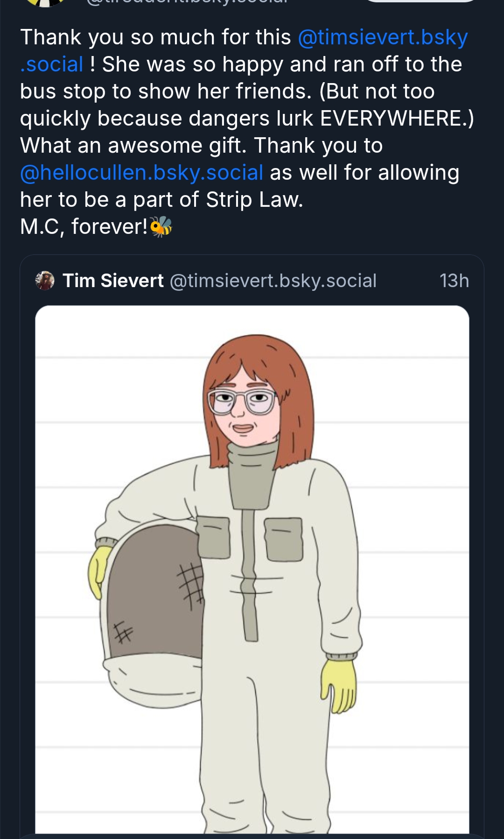The width and height of the screenshot is (504, 839).
Task: Open the @timsievert.bsky.social mention in post text
Action: pos(383,38)
